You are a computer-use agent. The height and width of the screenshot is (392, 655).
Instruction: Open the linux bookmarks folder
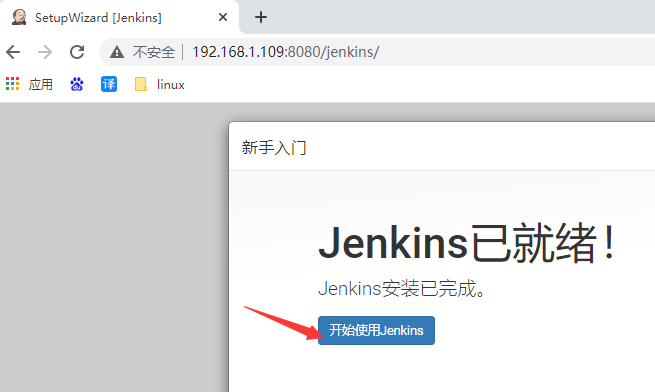(160, 84)
